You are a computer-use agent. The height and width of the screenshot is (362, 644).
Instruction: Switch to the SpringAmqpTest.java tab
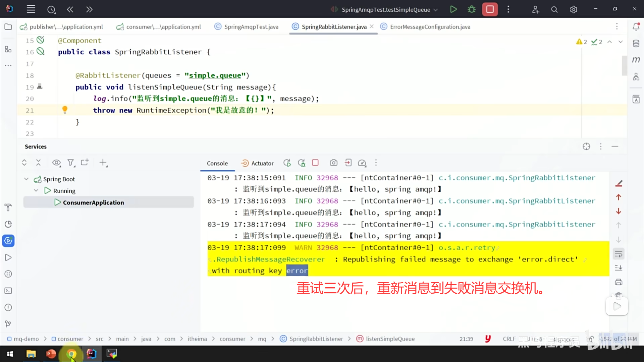coord(251,27)
